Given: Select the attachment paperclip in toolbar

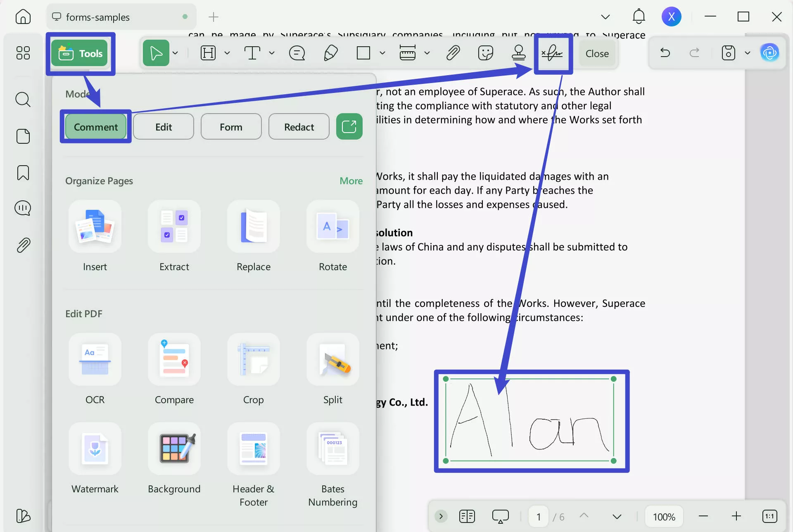Looking at the screenshot, I should tap(453, 53).
